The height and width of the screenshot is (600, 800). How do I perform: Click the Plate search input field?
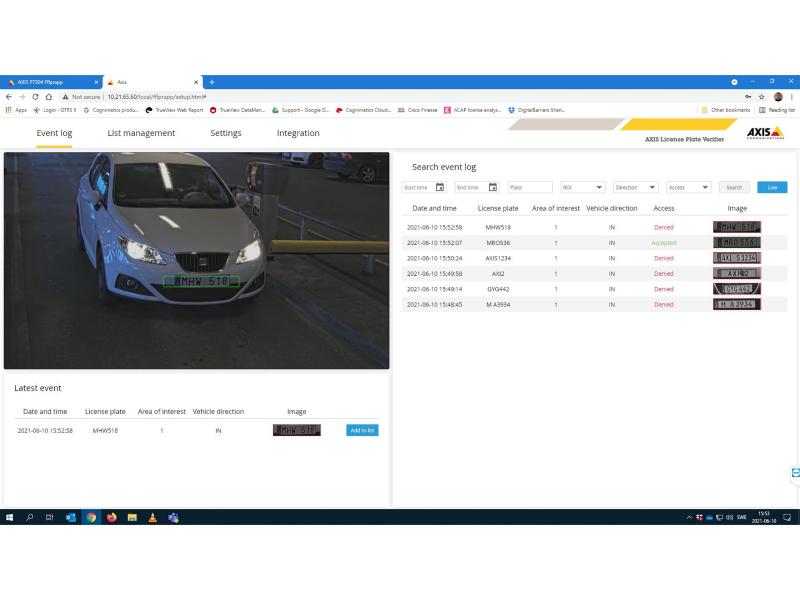(529, 187)
